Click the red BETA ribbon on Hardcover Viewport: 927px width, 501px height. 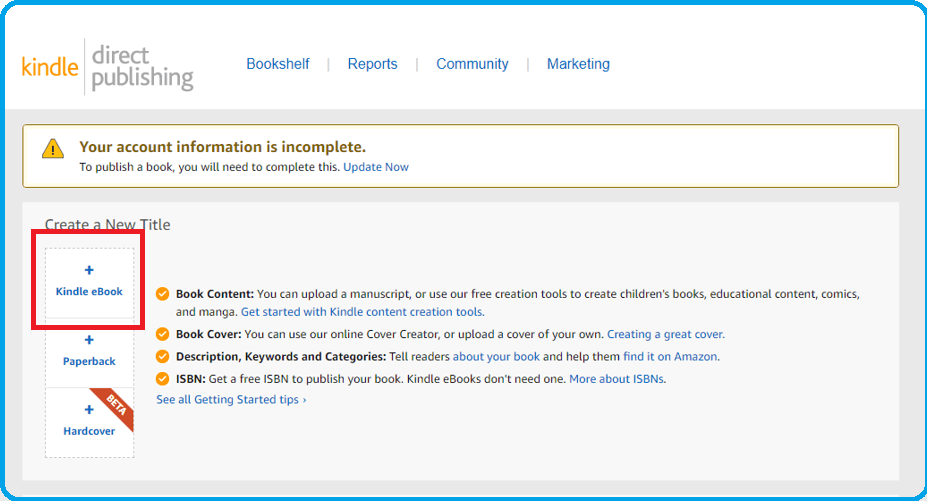116,406
